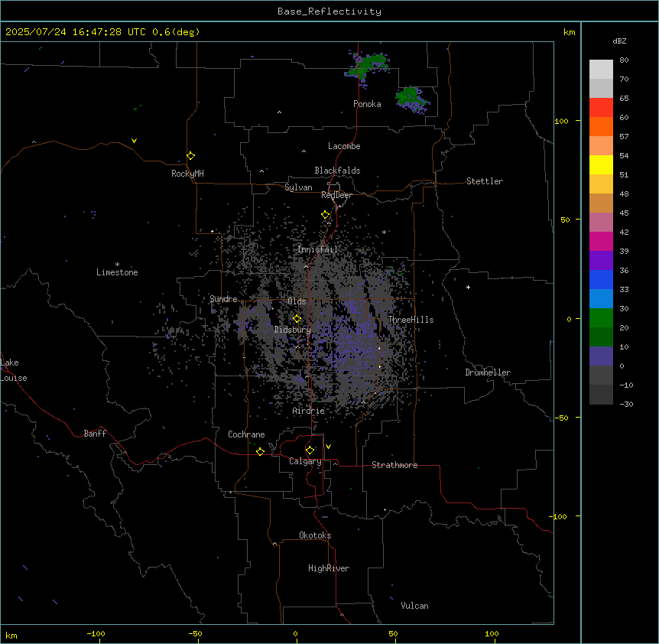The width and height of the screenshot is (659, 644).
Task: Click the Ponoka city label
Action: 367,104
